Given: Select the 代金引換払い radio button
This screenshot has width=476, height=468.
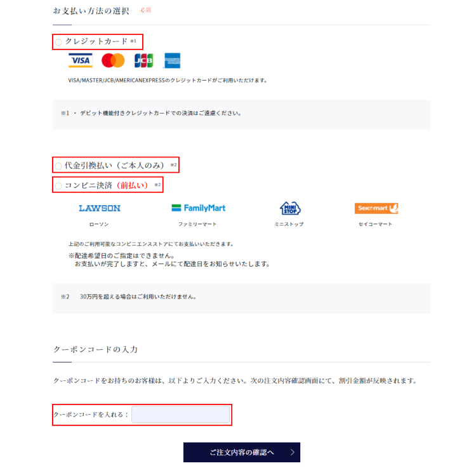Looking at the screenshot, I should [x=58, y=166].
